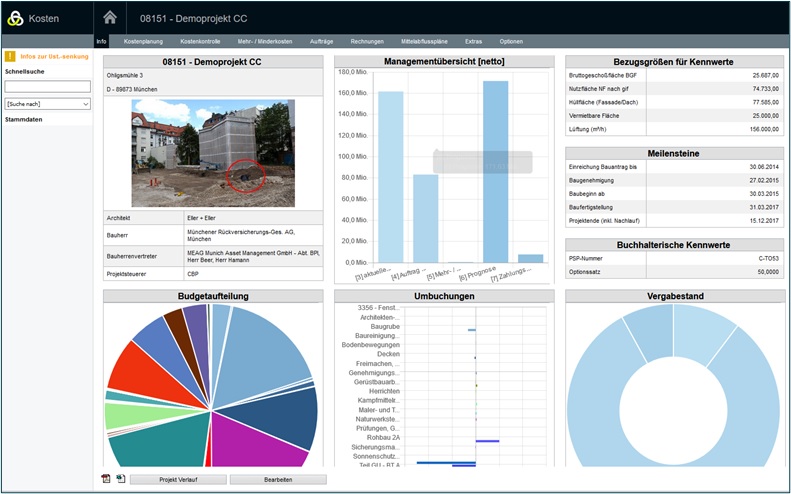Screen dimensions: 791x494
Task: Go to the Aufträge tab
Action: (x=322, y=41)
